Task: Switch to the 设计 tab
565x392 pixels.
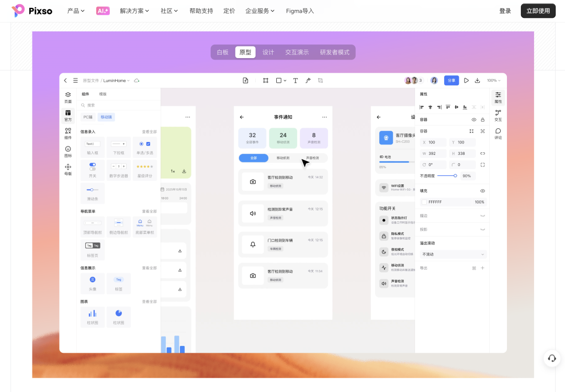Action: (268, 52)
